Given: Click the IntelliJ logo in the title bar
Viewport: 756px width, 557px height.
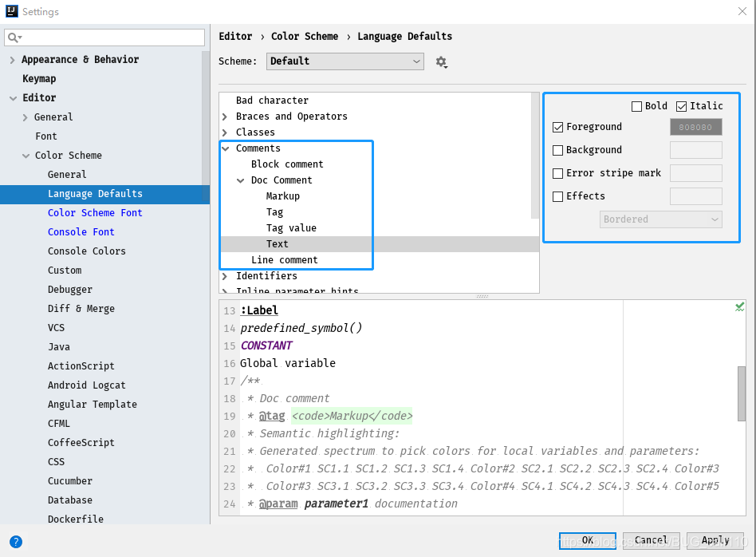Looking at the screenshot, I should [x=11, y=10].
